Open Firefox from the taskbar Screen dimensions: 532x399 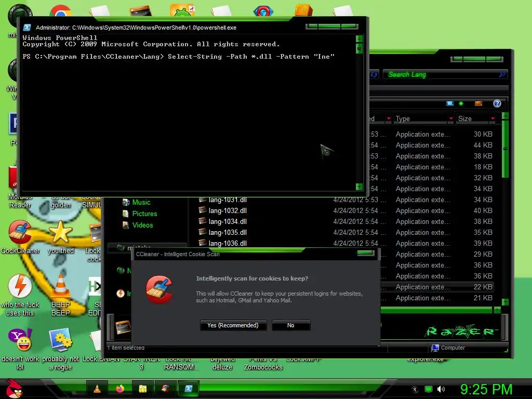click(x=120, y=389)
